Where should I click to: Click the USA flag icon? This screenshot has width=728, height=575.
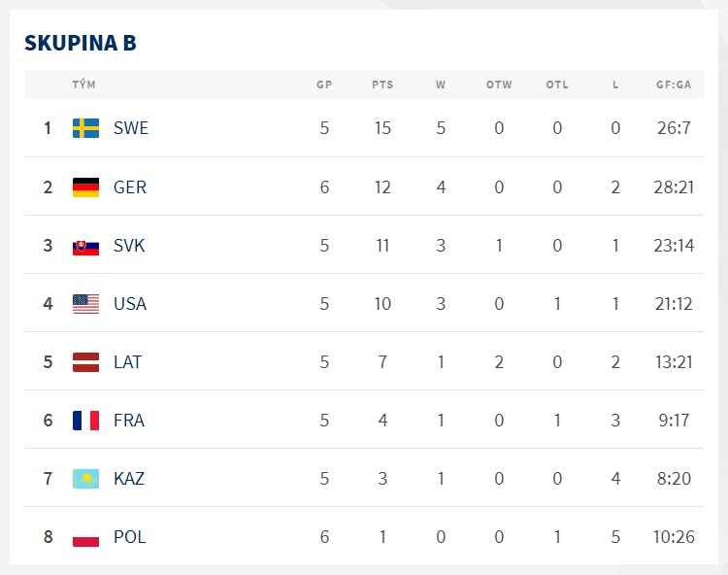click(x=85, y=304)
